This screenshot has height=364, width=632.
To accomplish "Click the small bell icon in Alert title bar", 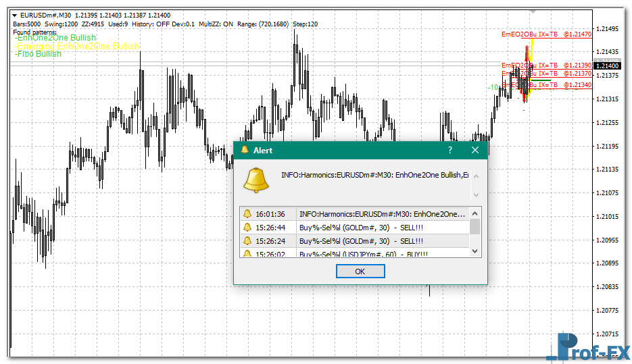I will (x=244, y=150).
